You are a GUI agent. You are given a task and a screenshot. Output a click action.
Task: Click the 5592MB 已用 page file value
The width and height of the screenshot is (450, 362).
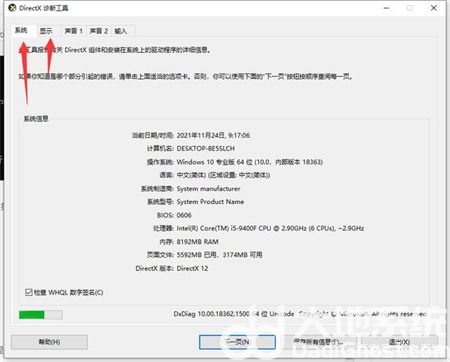(219, 255)
